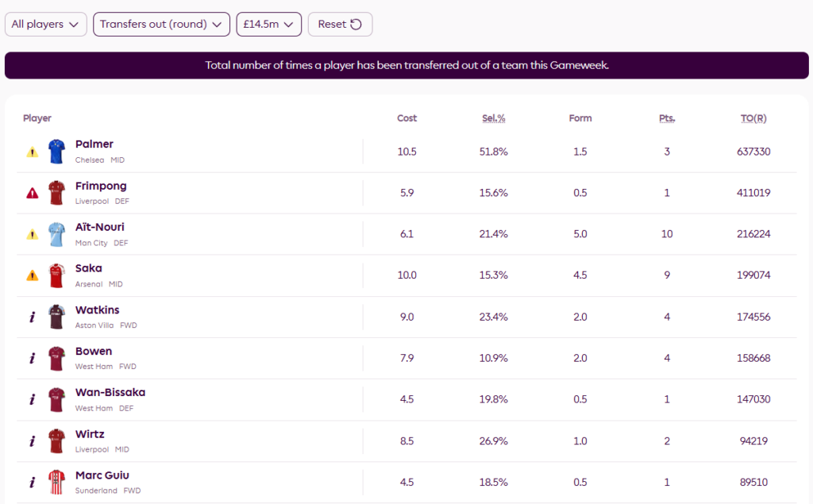The height and width of the screenshot is (504, 813).
Task: Click Palmer's blue Chelsea shirt icon
Action: pyautogui.click(x=56, y=152)
